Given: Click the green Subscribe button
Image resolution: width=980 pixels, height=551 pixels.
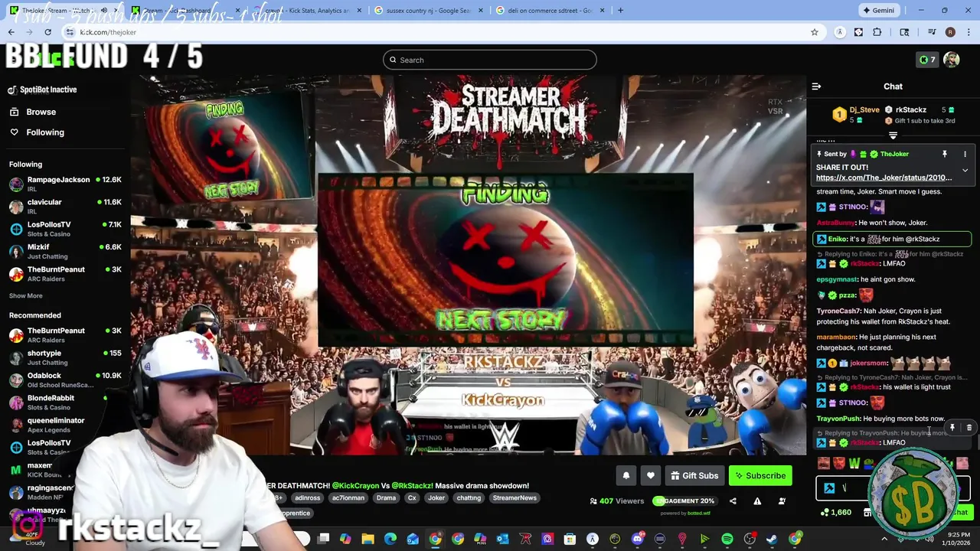Looking at the screenshot, I should coord(760,476).
